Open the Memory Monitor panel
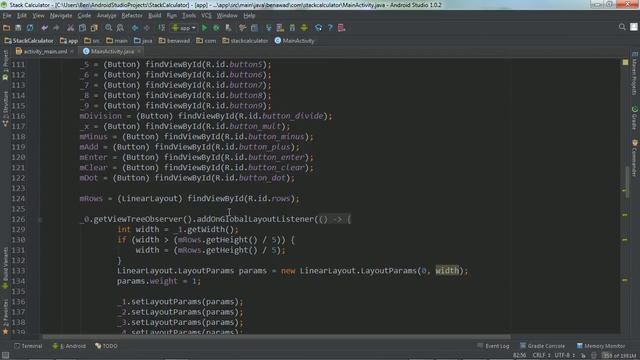 601,346
